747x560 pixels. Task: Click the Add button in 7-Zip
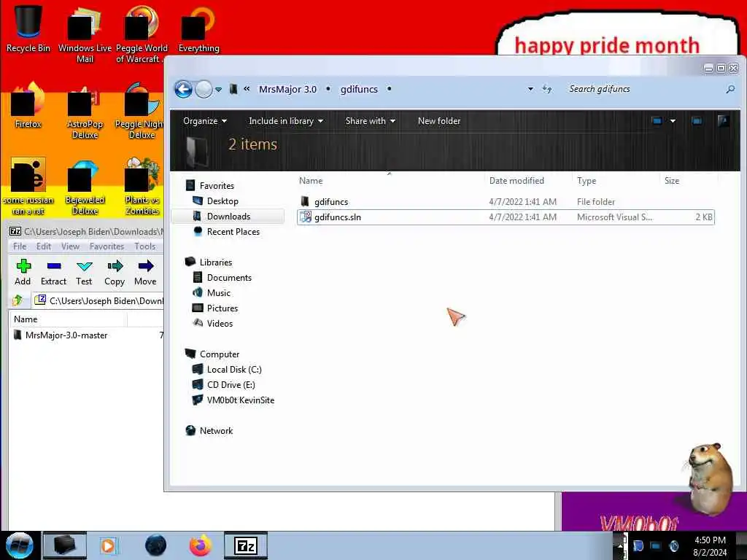[x=23, y=273]
